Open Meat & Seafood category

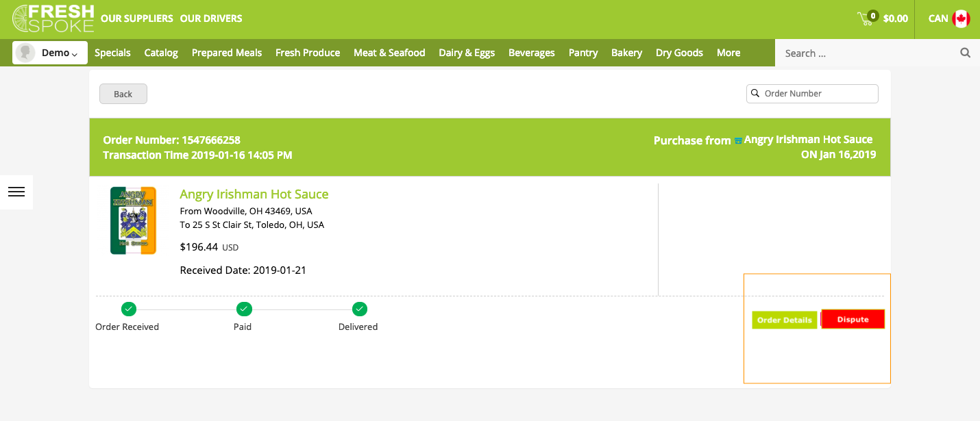[389, 53]
